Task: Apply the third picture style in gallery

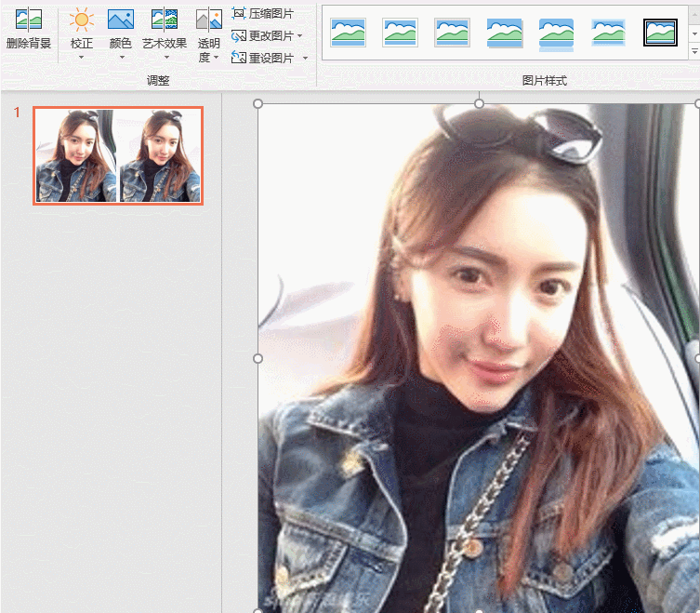Action: tap(452, 33)
